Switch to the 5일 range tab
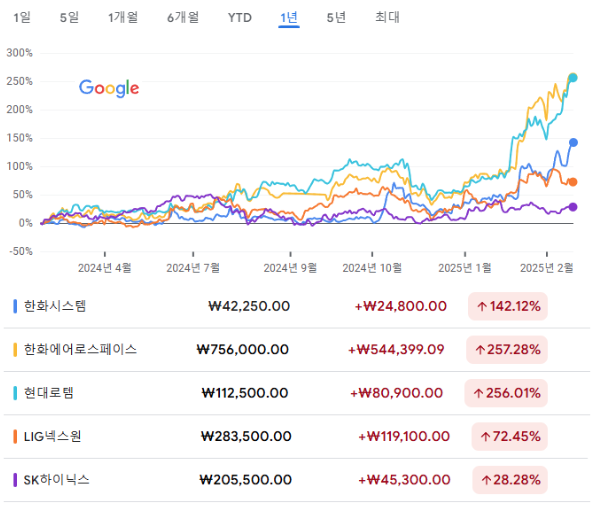This screenshot has width=603, height=512. pos(69,17)
